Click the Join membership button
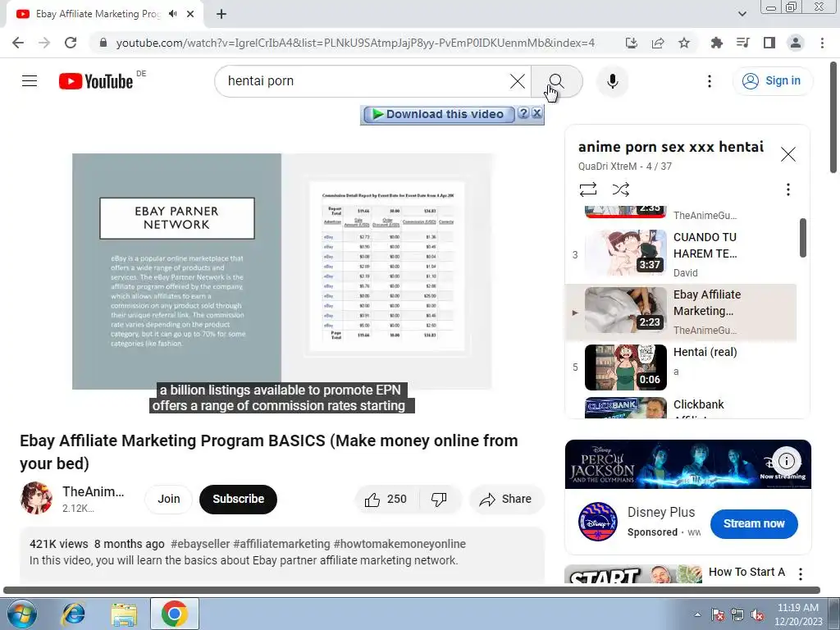 point(169,500)
